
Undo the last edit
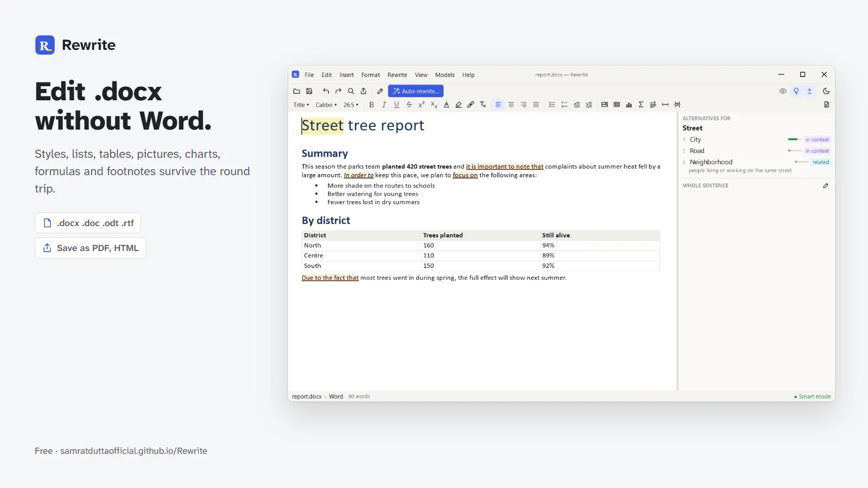(x=326, y=91)
